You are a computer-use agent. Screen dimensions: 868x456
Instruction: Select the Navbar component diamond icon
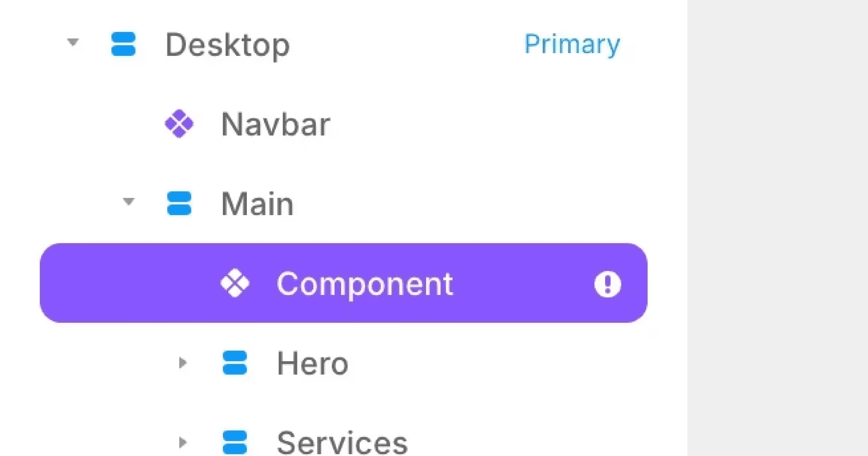tap(179, 124)
